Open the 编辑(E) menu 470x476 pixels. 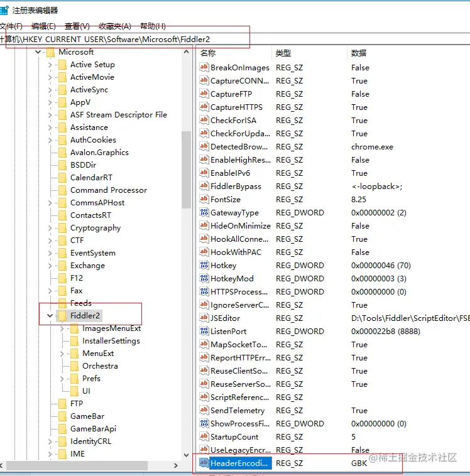click(x=43, y=26)
